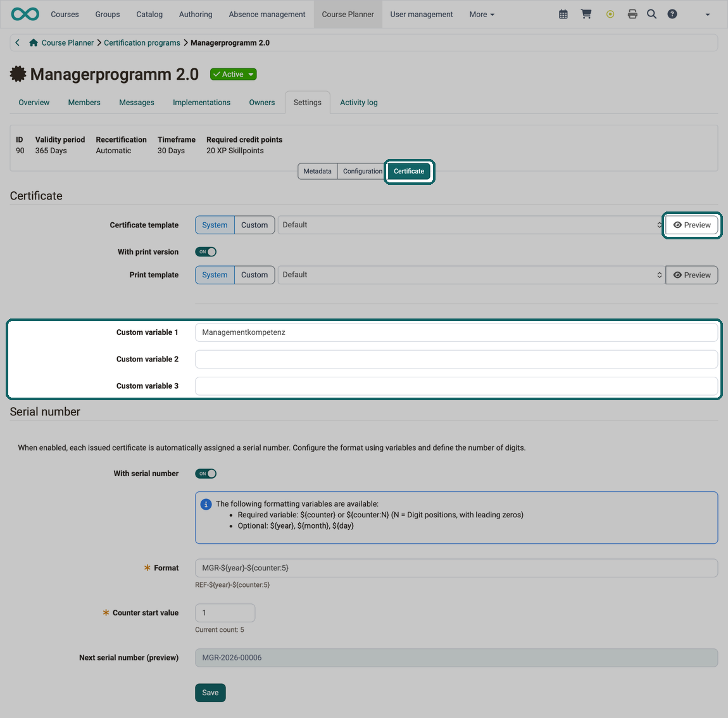Viewport: 728px width, 718px height.
Task: Select System for Certificate template
Action: point(215,225)
